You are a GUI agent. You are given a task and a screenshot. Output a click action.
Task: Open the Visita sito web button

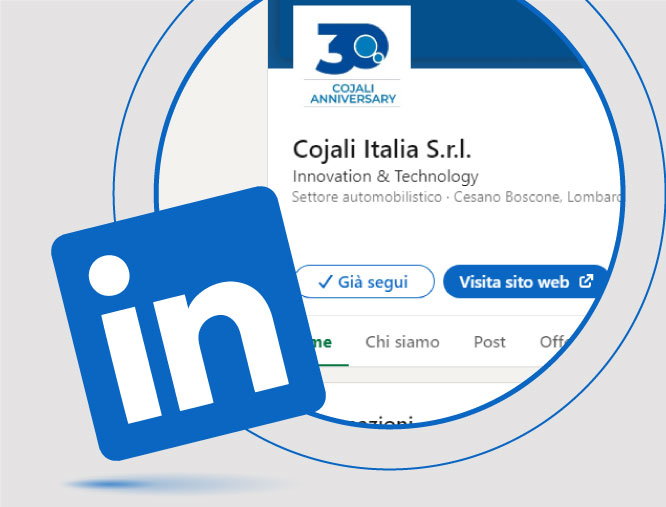pyautogui.click(x=526, y=282)
